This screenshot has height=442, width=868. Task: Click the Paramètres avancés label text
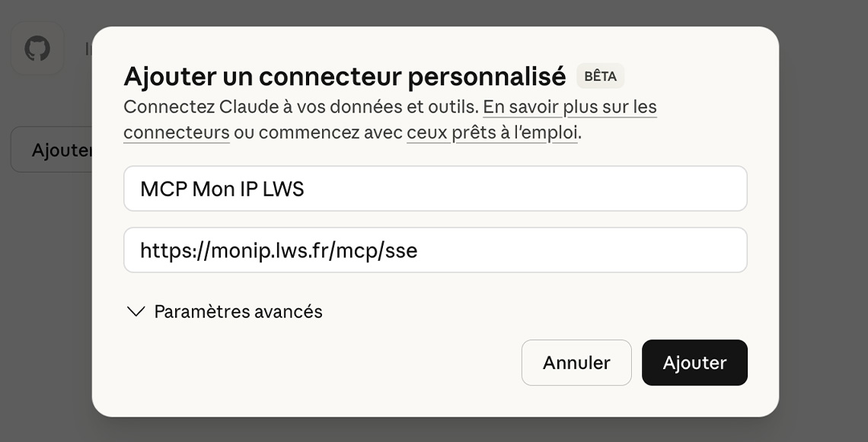click(238, 311)
